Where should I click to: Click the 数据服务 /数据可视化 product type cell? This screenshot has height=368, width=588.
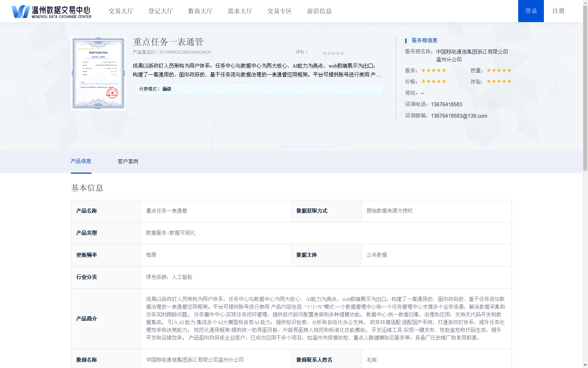pyautogui.click(x=326, y=233)
